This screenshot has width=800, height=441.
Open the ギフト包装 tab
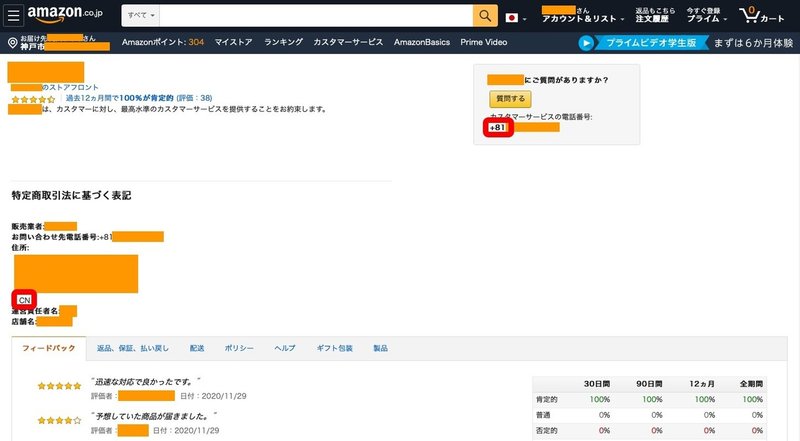(334, 348)
